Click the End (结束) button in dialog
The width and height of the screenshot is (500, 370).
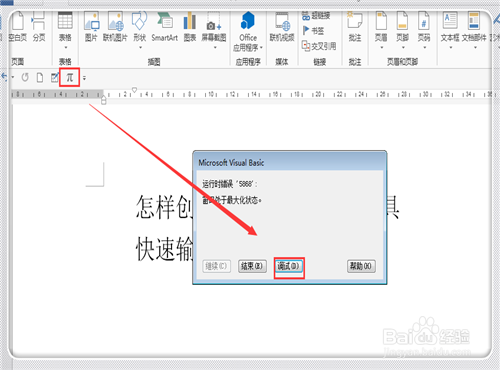(252, 266)
